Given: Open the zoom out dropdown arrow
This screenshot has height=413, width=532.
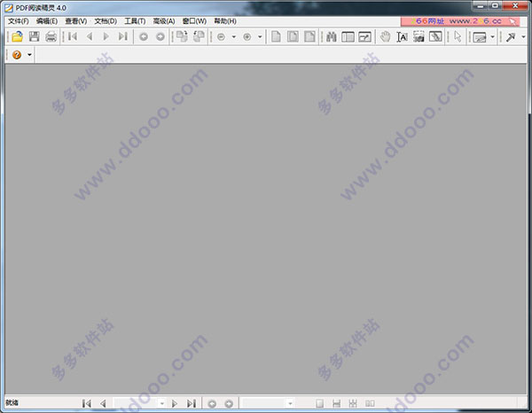Looking at the screenshot, I should pyautogui.click(x=234, y=36).
